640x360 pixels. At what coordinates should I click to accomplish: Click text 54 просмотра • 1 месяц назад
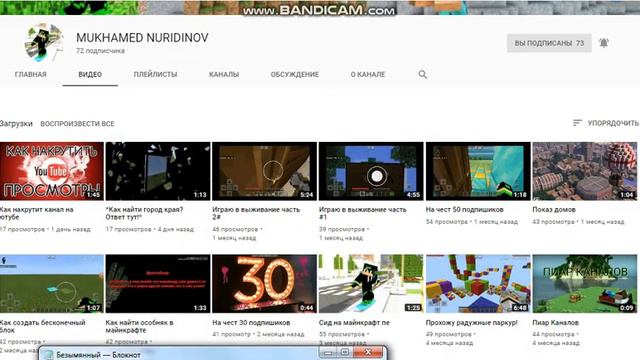(x=472, y=222)
